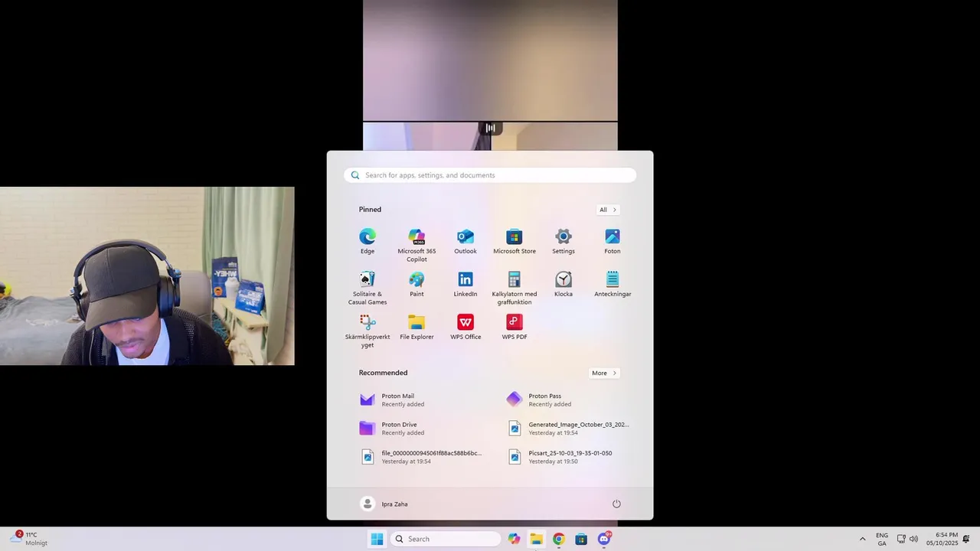Open the Ipra Zaha user account menu
Screen dimensions: 980x551
tap(384, 504)
